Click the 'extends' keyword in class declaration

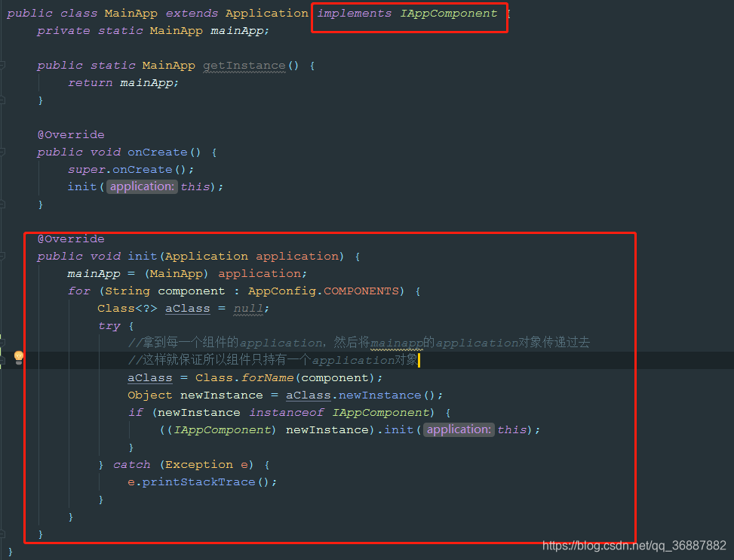click(x=192, y=14)
